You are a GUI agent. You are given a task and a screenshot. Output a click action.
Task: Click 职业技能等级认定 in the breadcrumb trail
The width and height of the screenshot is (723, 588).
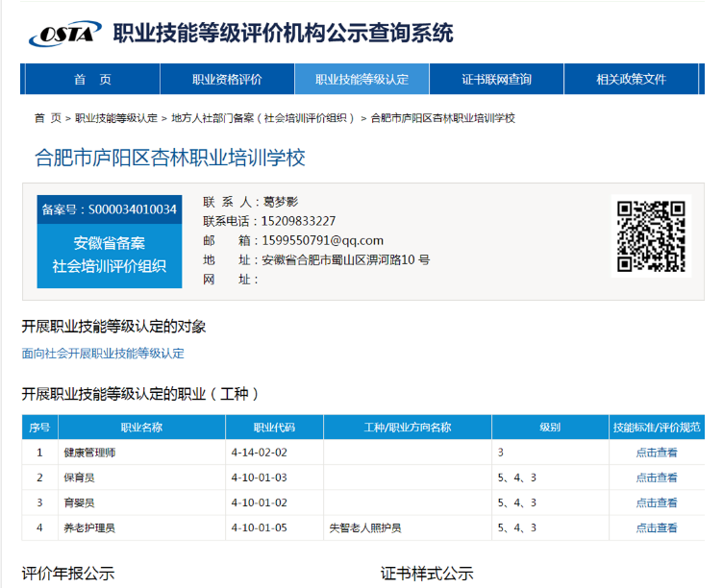pos(116,118)
